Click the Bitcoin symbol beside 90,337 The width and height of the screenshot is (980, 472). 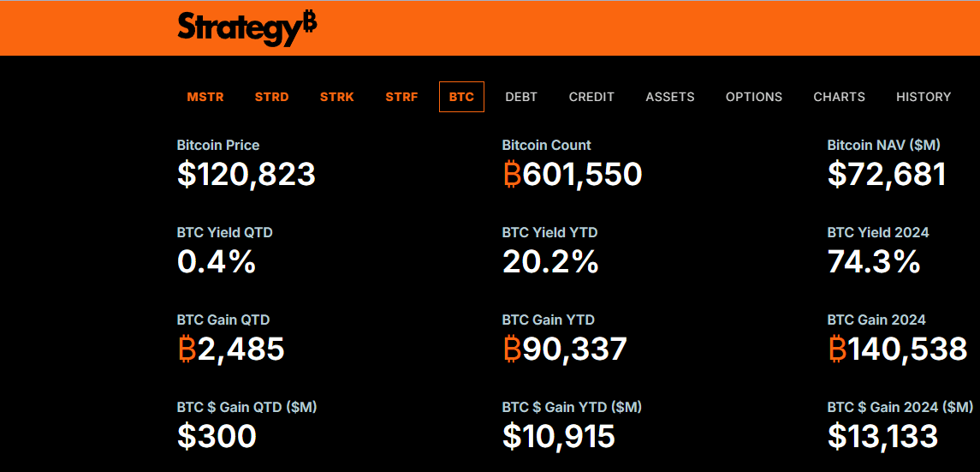512,349
